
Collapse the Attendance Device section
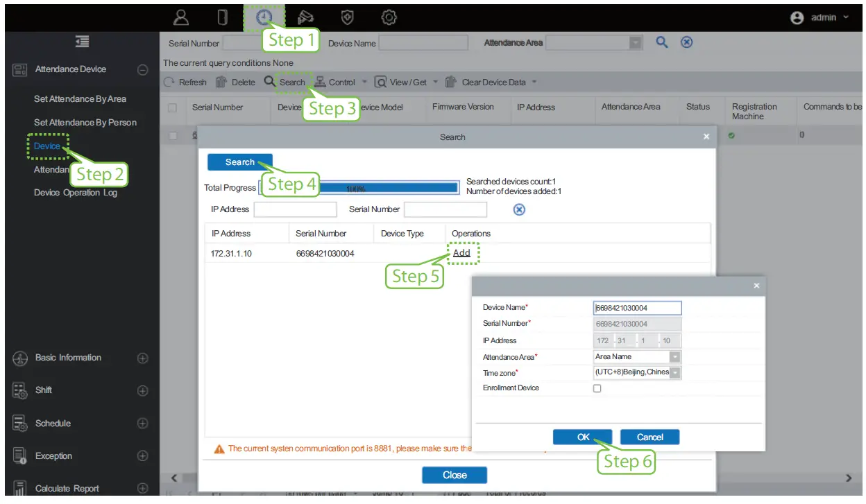(x=142, y=69)
